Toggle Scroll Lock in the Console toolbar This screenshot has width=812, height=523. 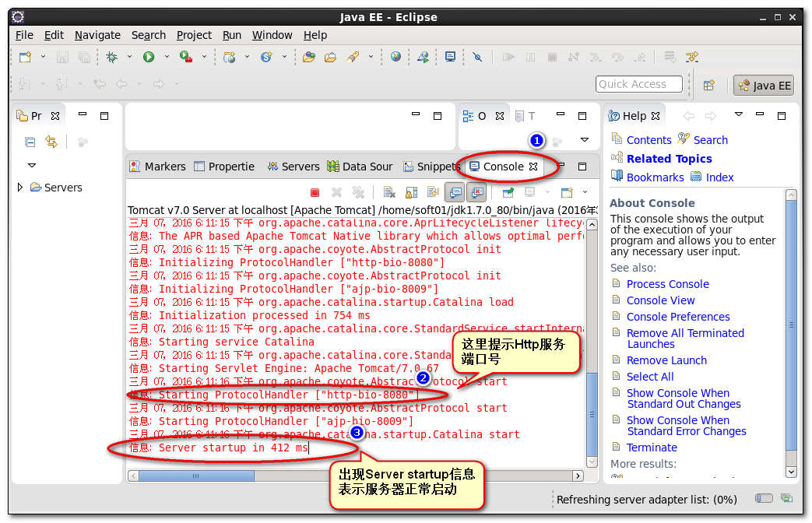point(411,193)
